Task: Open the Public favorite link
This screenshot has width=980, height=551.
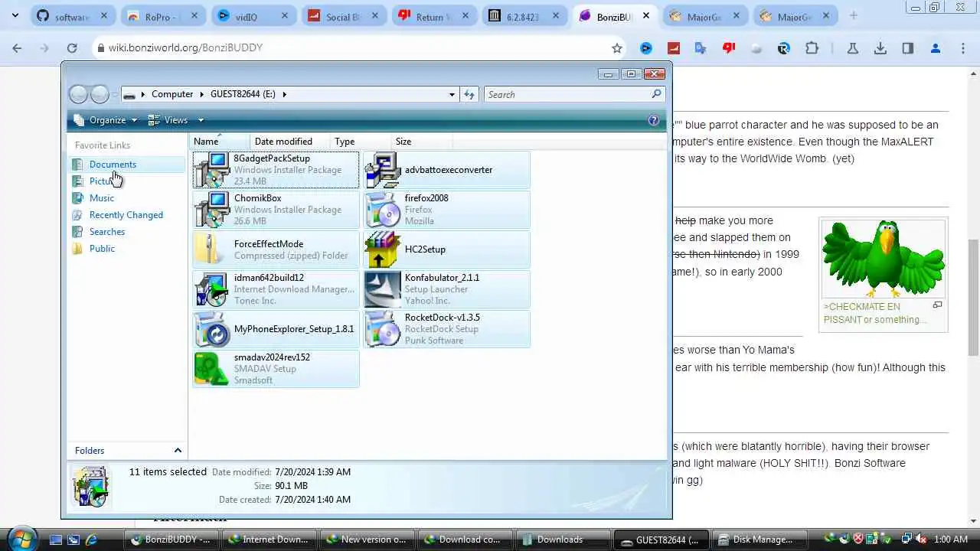Action: pyautogui.click(x=102, y=249)
